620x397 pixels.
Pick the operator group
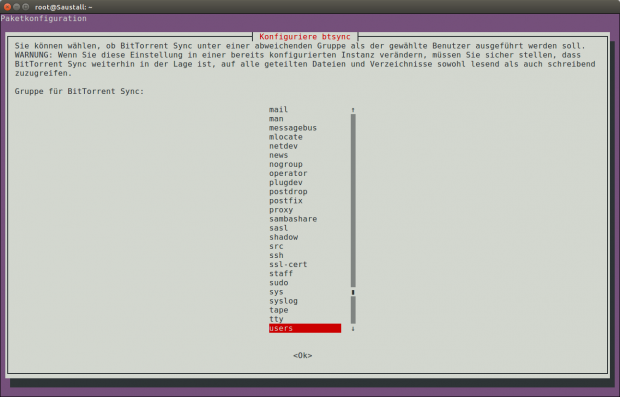click(288, 173)
